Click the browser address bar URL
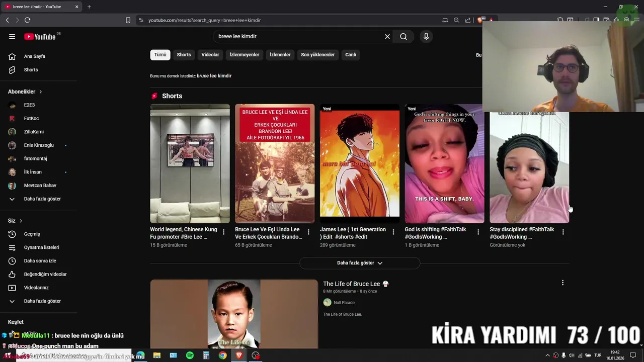The width and height of the screenshot is (644, 362). 204,20
